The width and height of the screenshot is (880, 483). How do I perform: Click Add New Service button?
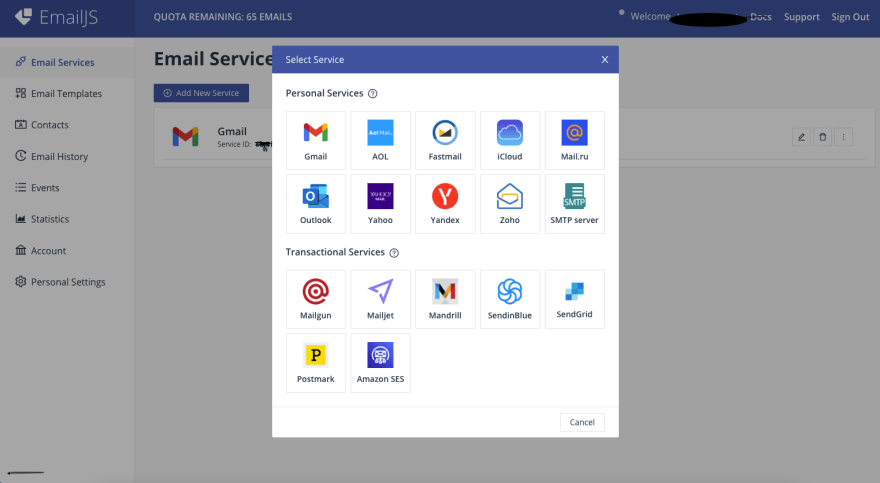pos(201,93)
